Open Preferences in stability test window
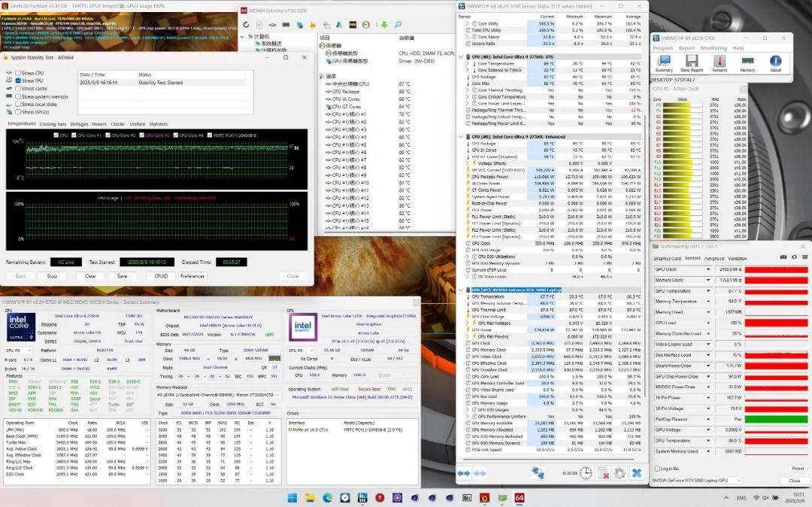The image size is (812, 507). click(192, 276)
